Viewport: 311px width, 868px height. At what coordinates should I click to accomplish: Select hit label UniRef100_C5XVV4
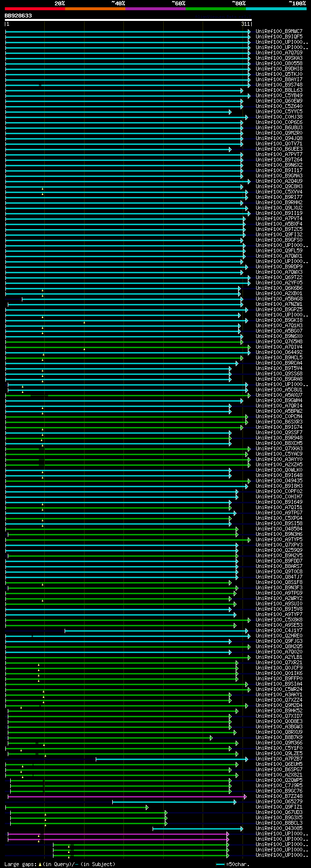pyautogui.click(x=279, y=192)
